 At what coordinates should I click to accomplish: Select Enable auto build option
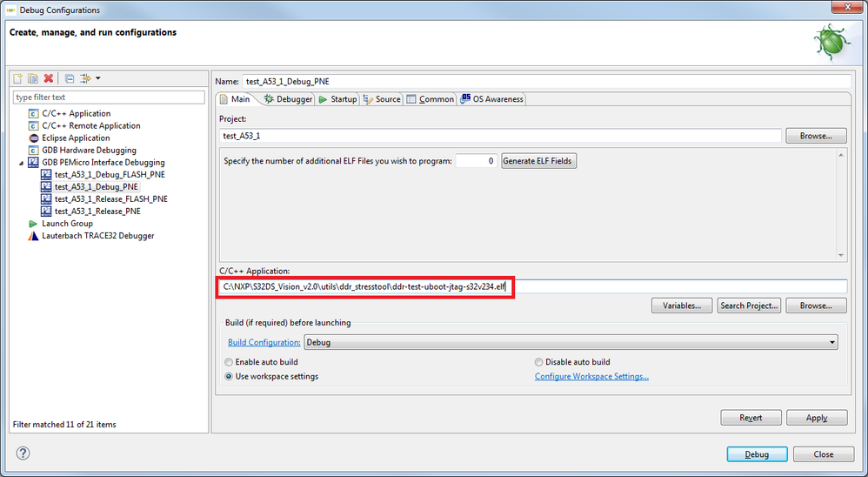tap(261, 362)
